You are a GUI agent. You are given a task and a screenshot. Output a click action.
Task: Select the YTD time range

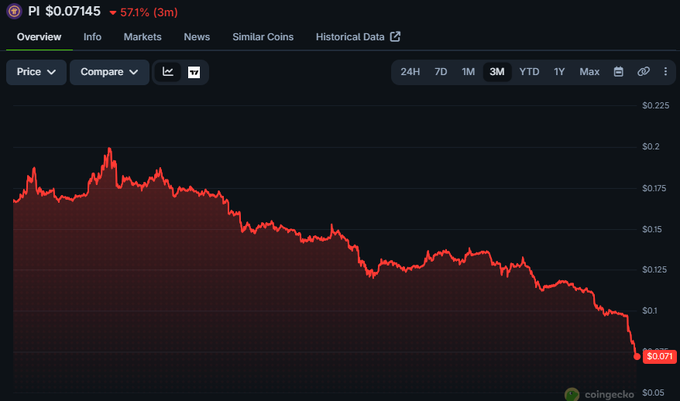(529, 72)
